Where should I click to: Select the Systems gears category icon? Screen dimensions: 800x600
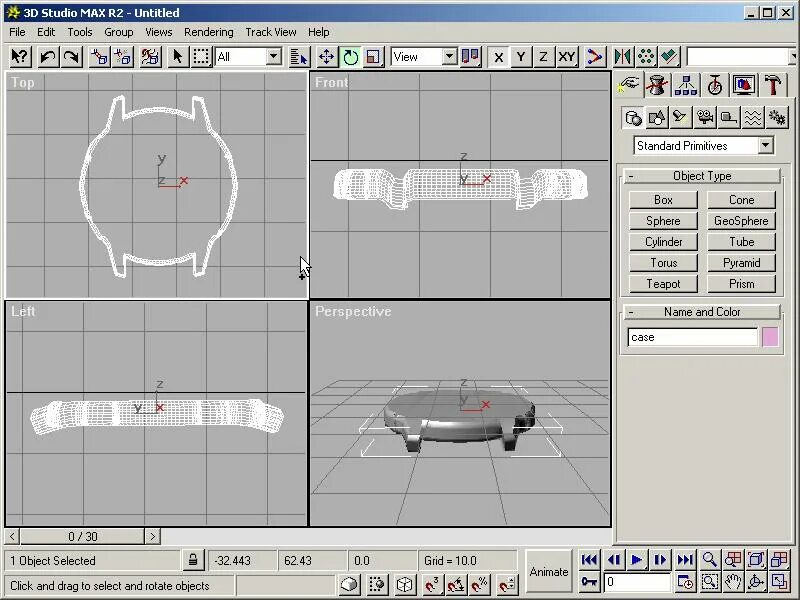pyautogui.click(x=777, y=118)
